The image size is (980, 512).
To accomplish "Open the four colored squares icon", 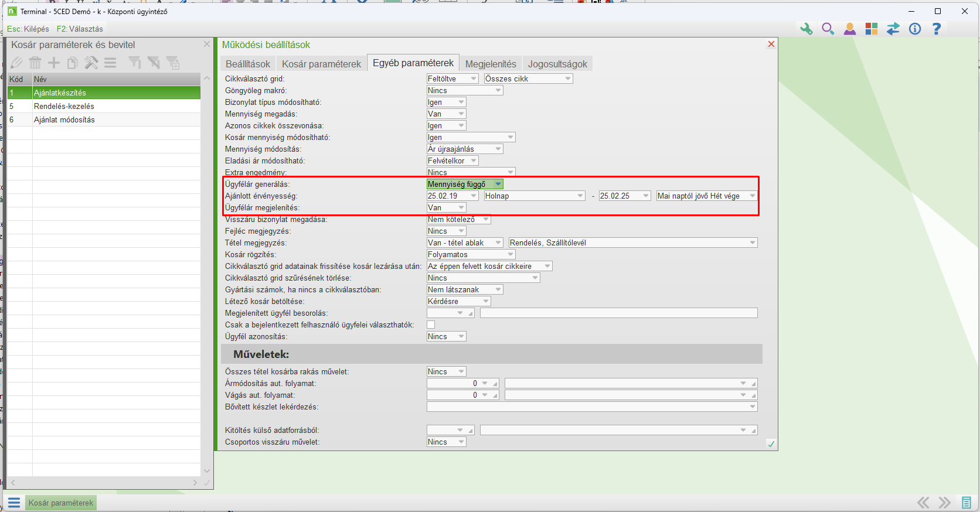I will pos(872,29).
